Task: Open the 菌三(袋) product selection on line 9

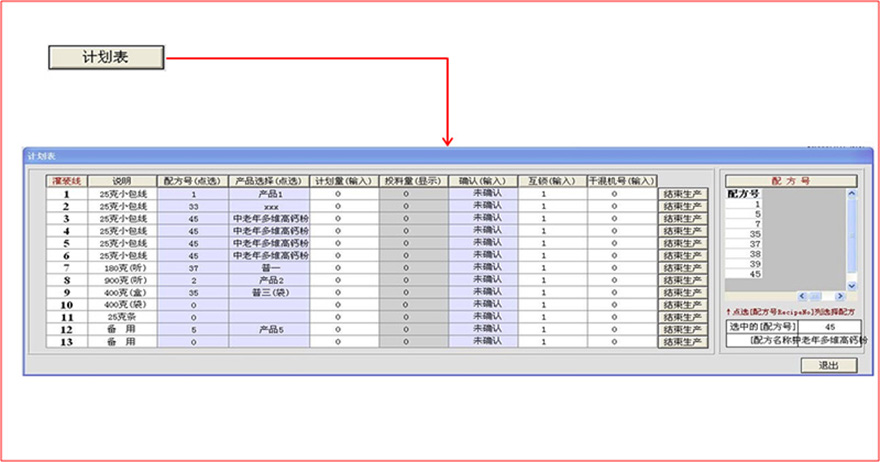Action: coord(270,292)
